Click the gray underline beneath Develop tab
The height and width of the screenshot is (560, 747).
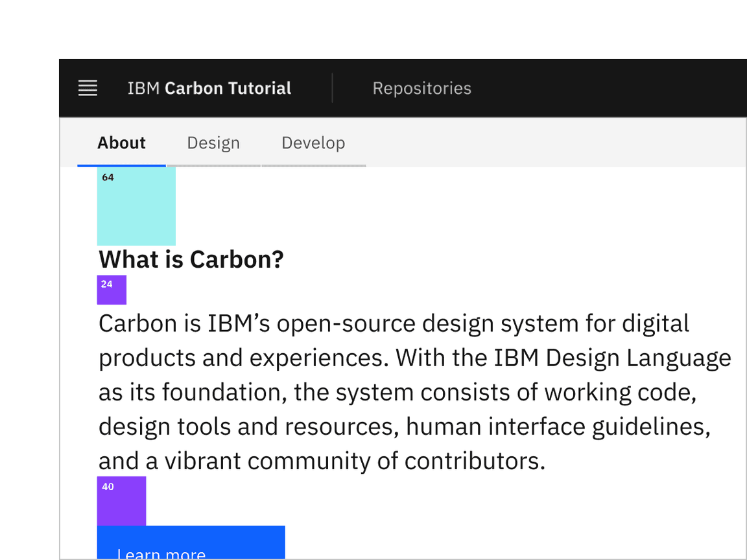tap(314, 165)
